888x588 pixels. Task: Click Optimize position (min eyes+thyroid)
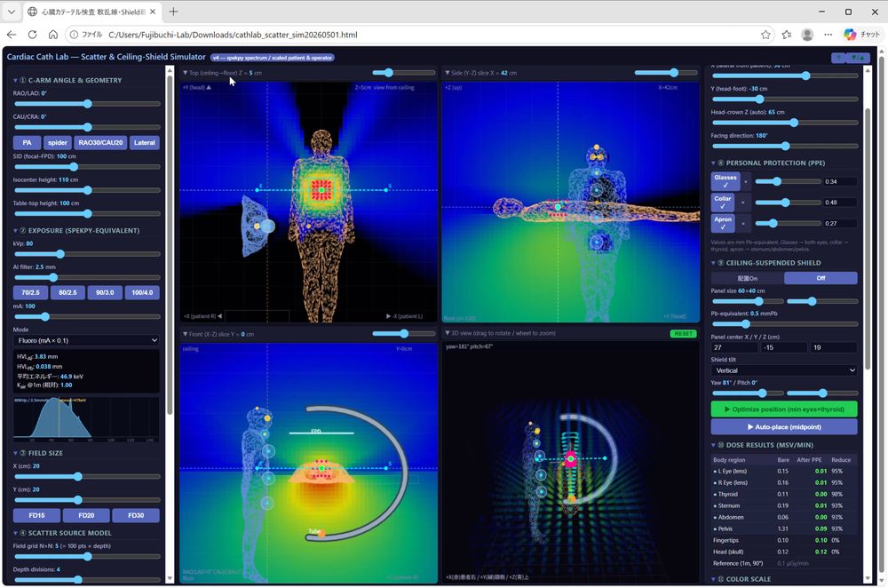[x=784, y=409]
